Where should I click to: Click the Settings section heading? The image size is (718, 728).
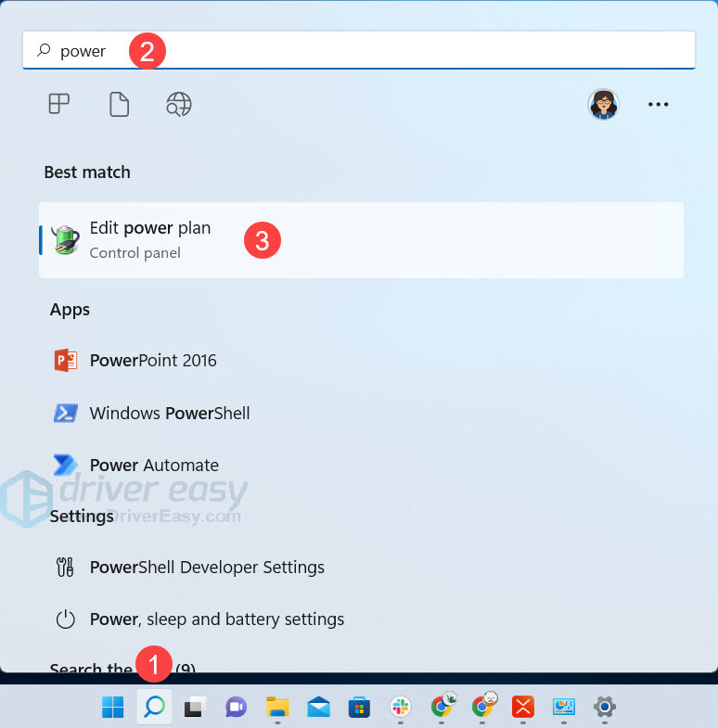pos(82,517)
